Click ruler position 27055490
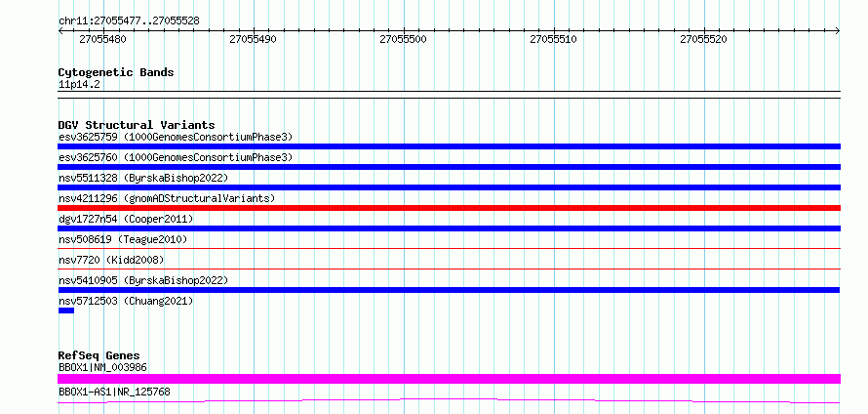868x414 pixels. tap(253, 39)
